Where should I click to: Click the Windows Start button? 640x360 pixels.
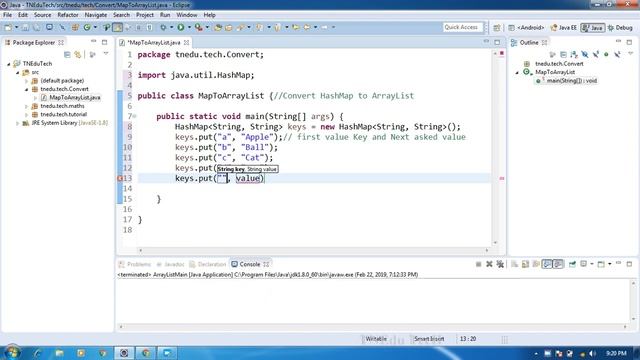click(x=12, y=352)
